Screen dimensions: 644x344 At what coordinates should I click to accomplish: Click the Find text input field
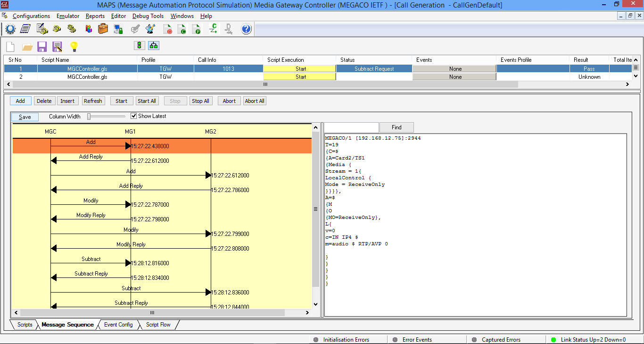click(x=351, y=127)
